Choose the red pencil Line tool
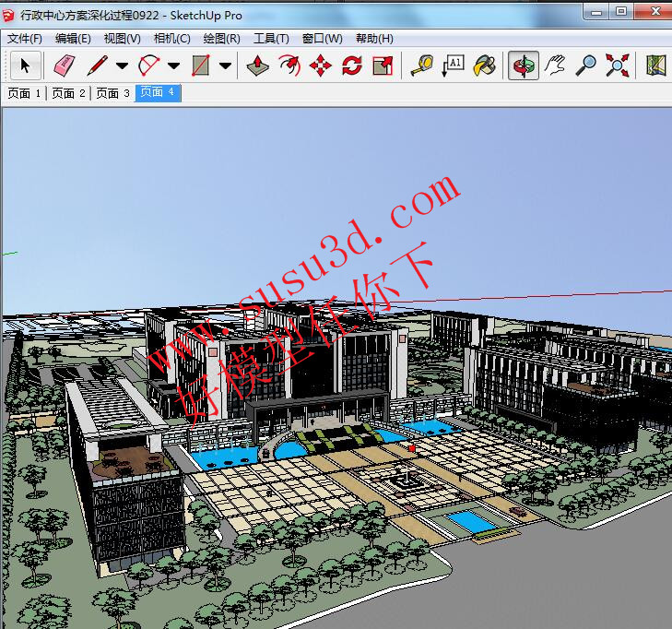672x629 pixels. (98, 65)
